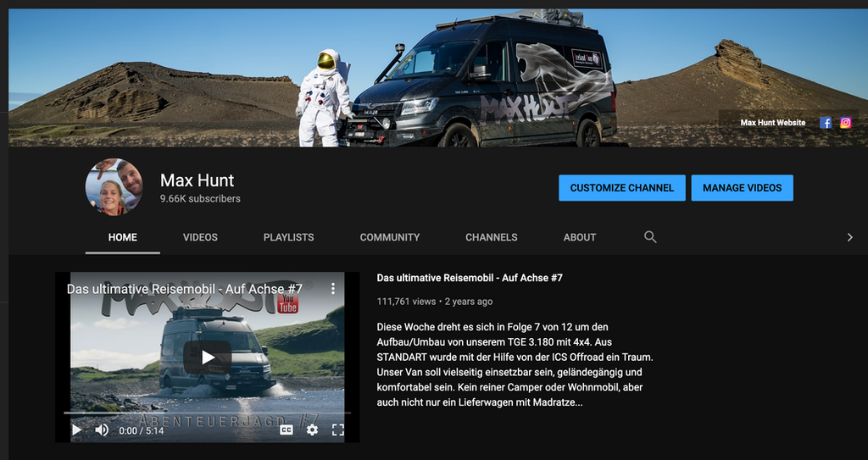
Task: Click the video title overlay in the player
Action: pyautogui.click(x=184, y=289)
